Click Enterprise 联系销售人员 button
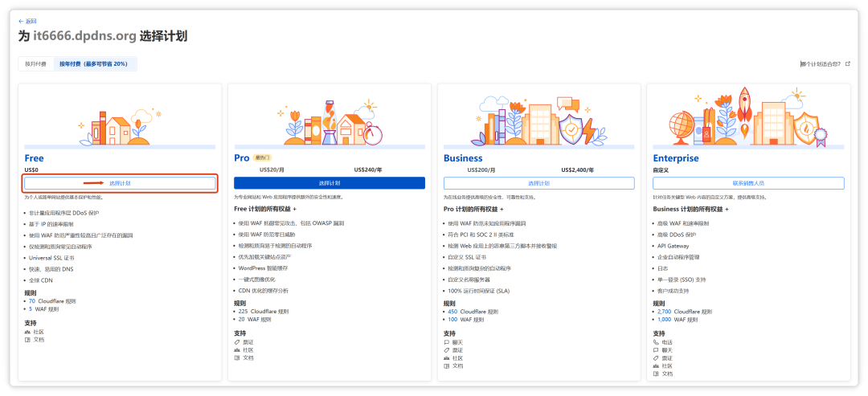This screenshot has width=868, height=396. point(748,183)
